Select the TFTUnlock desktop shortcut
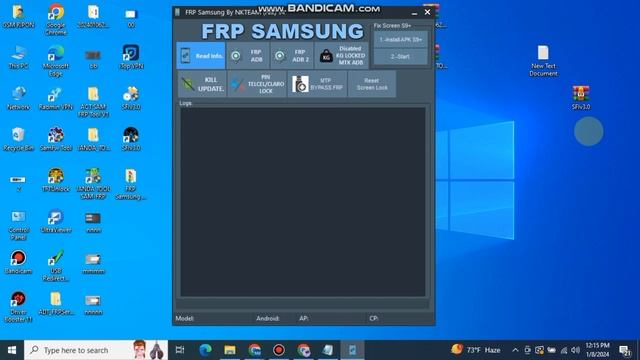The width and height of the screenshot is (640, 360). [56, 180]
